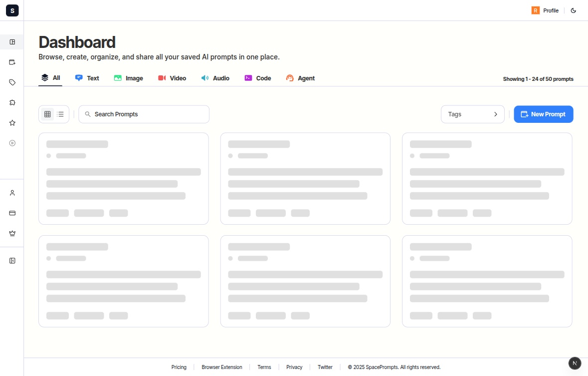Open the Tags filter dropdown

(x=472, y=114)
